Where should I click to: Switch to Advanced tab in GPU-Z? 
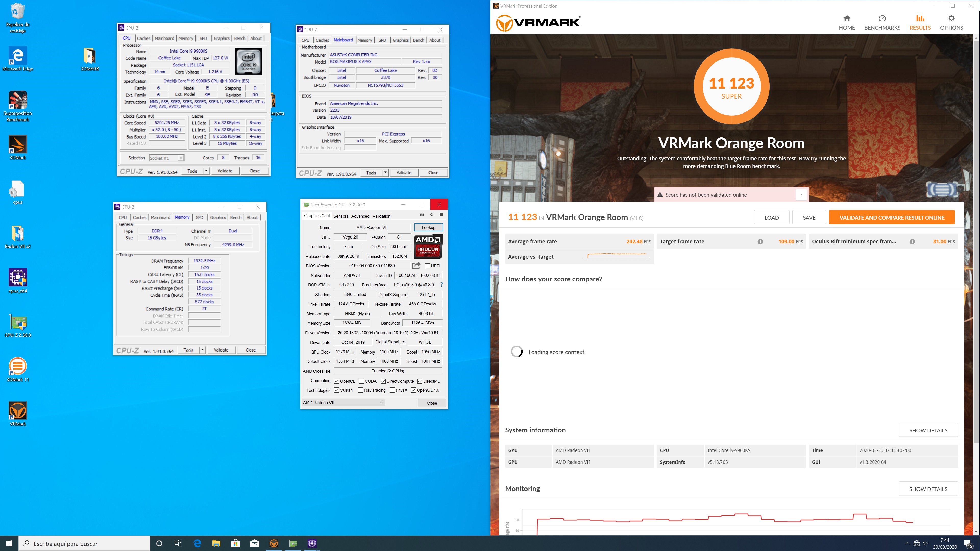point(360,216)
